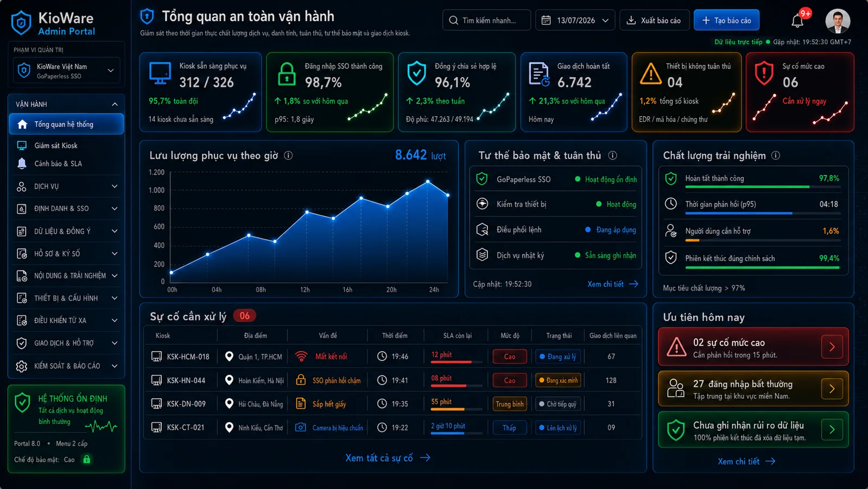Expand the KIỂM SOÁT & BÁO CÁO menu
This screenshot has height=489, width=868.
[66, 366]
